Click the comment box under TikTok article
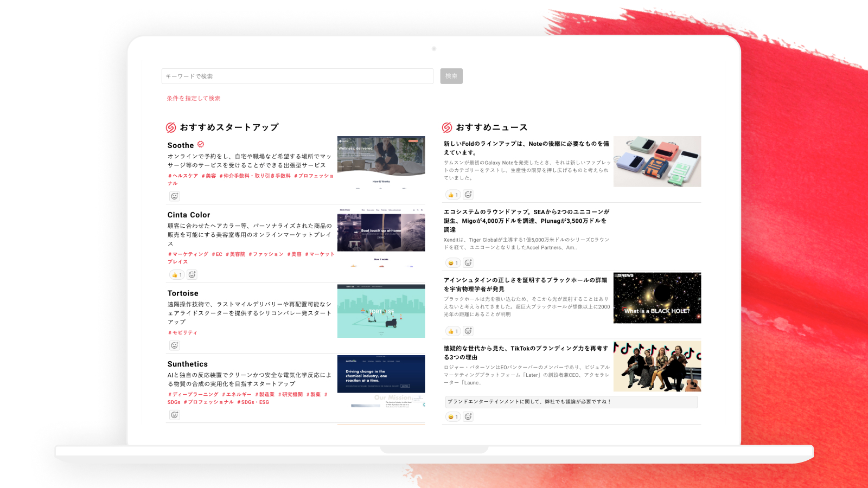This screenshot has height=488, width=868. tap(571, 402)
